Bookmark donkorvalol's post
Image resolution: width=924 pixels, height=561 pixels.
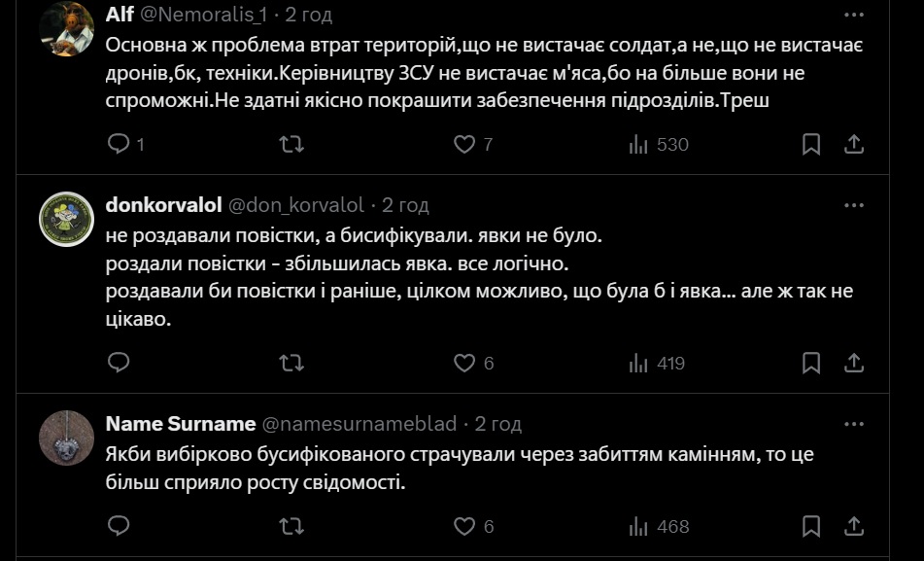(x=811, y=363)
